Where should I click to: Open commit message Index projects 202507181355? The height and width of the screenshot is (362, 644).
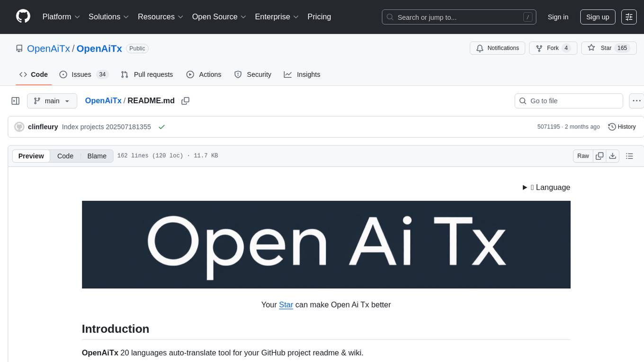pos(107,127)
